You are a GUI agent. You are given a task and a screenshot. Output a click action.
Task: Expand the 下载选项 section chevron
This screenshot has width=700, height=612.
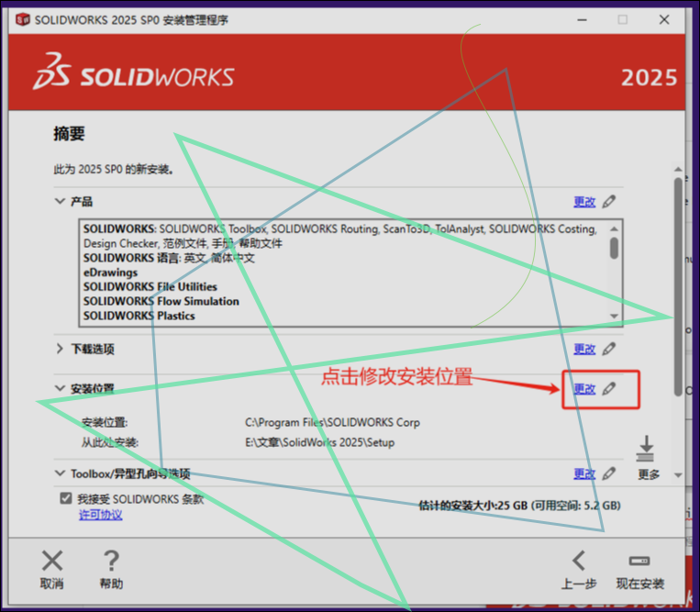pos(60,349)
